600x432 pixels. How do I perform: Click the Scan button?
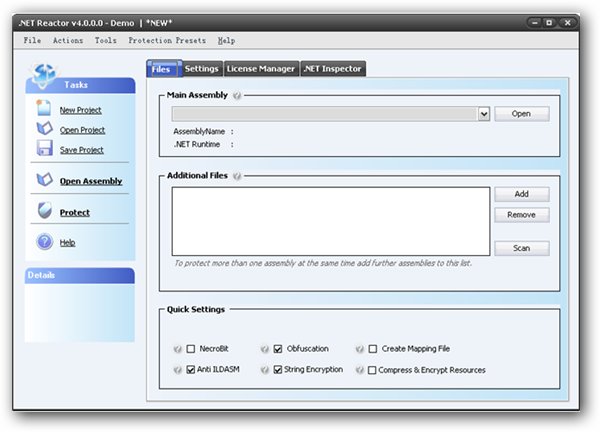522,248
